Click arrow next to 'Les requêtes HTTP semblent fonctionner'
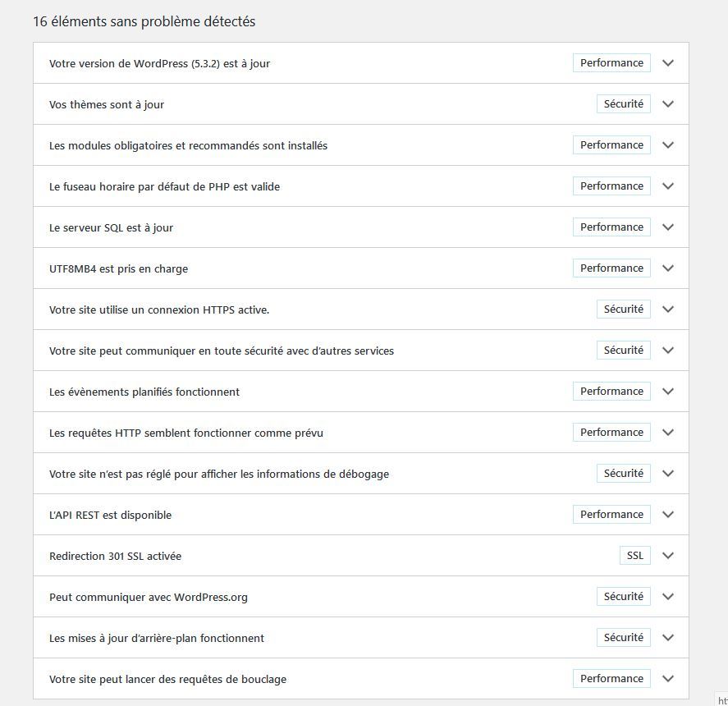The image size is (728, 706). 668,433
